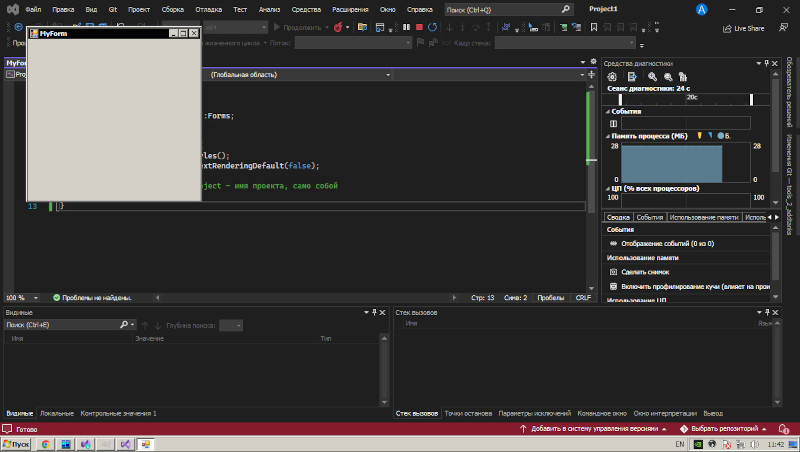The height and width of the screenshot is (452, 800).
Task: Pause execution with the break-all icon
Action: (x=406, y=27)
